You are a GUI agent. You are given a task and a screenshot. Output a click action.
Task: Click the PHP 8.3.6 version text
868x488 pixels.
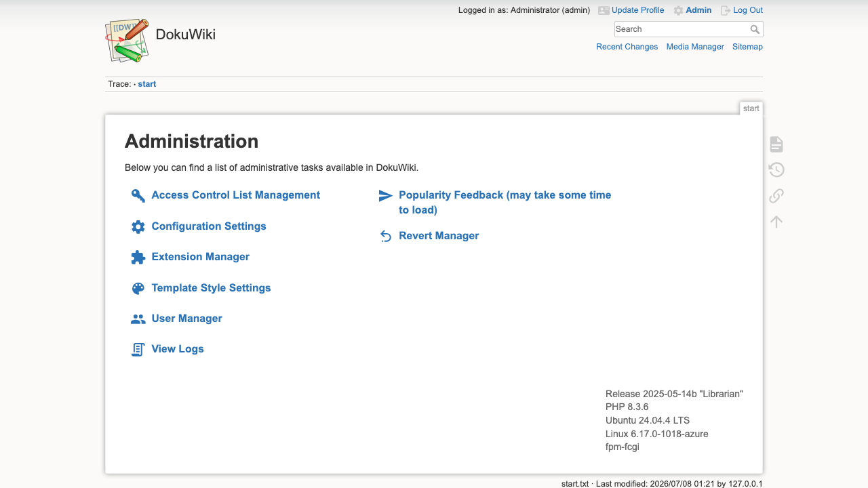pyautogui.click(x=627, y=407)
